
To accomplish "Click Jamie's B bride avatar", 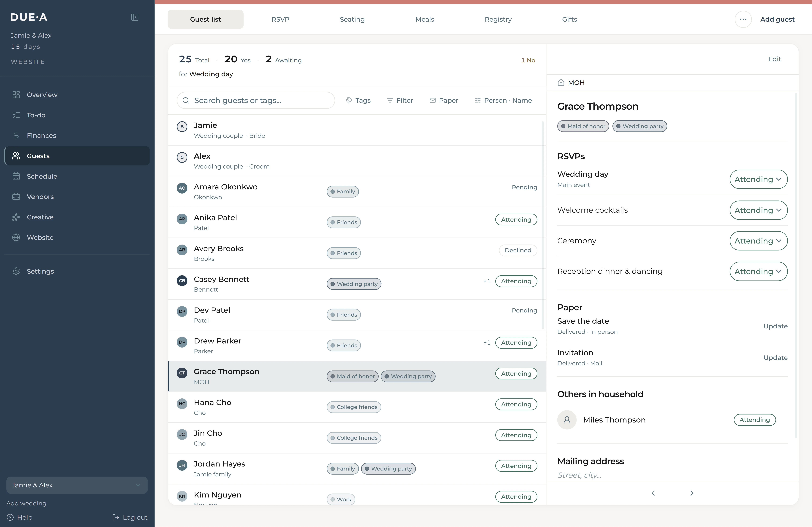I will (x=182, y=127).
